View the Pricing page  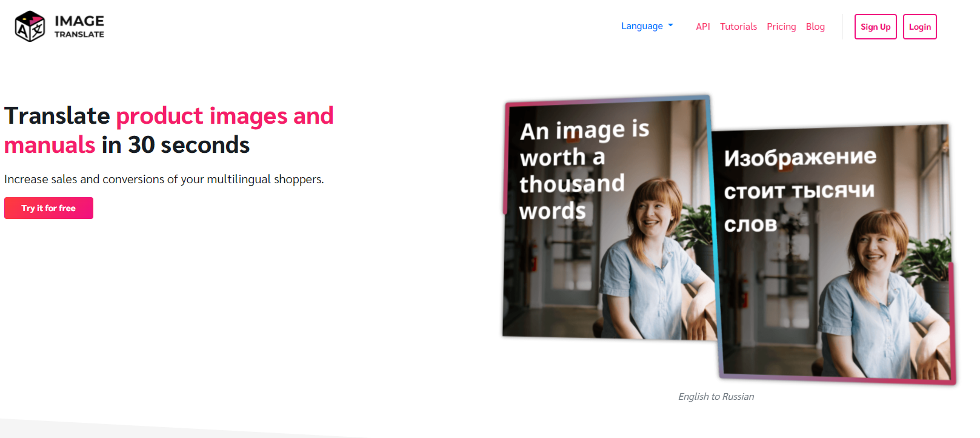pyautogui.click(x=781, y=27)
